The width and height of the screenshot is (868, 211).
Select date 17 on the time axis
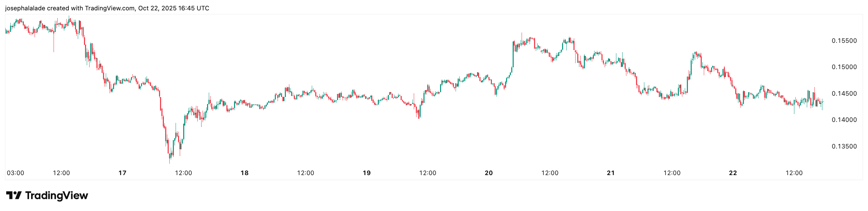click(122, 173)
